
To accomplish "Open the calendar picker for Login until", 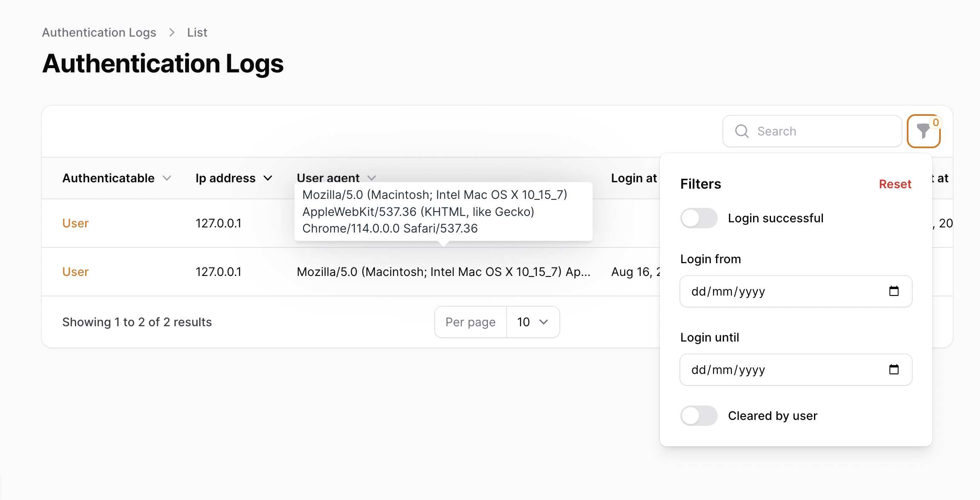I will coord(894,370).
